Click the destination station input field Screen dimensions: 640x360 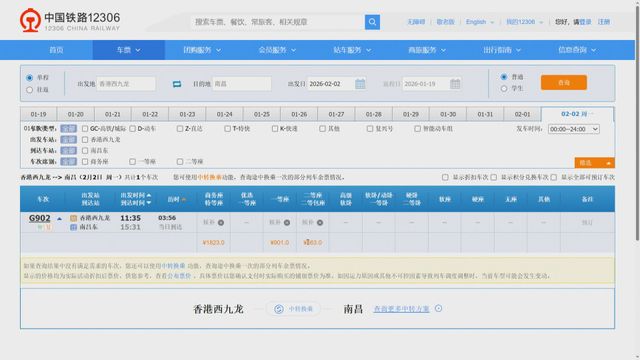pos(242,84)
